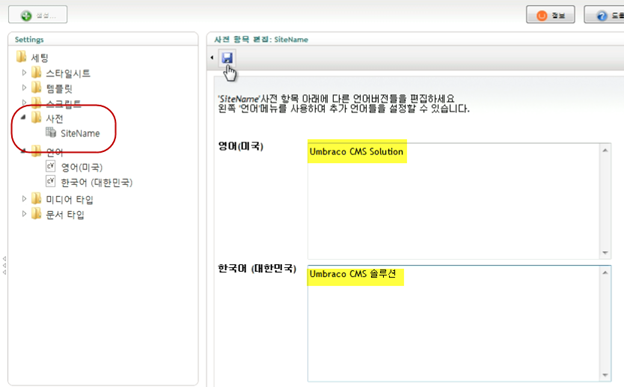Click the small left arrow beside the save icon
The image size is (624, 387).
[x=212, y=58]
